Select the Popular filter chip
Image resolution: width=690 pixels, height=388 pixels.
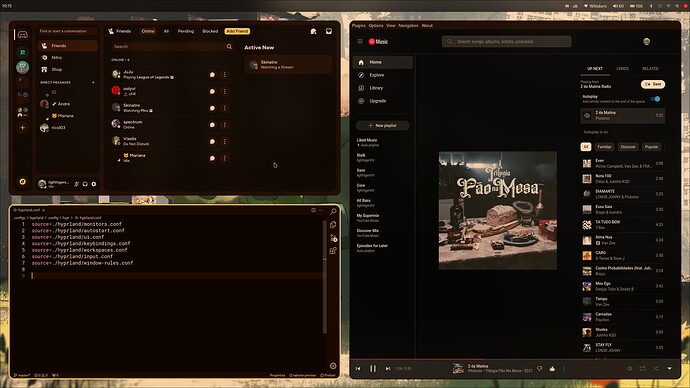point(651,147)
